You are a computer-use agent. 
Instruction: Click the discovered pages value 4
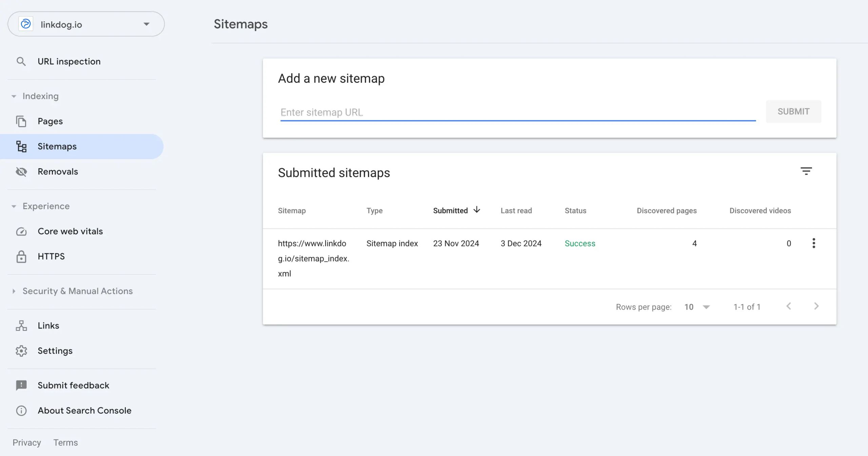tap(694, 243)
